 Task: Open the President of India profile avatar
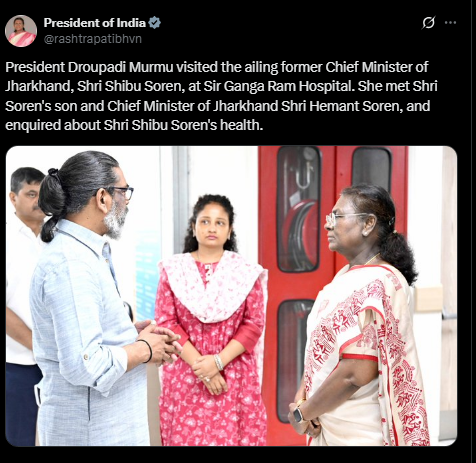coord(21,31)
